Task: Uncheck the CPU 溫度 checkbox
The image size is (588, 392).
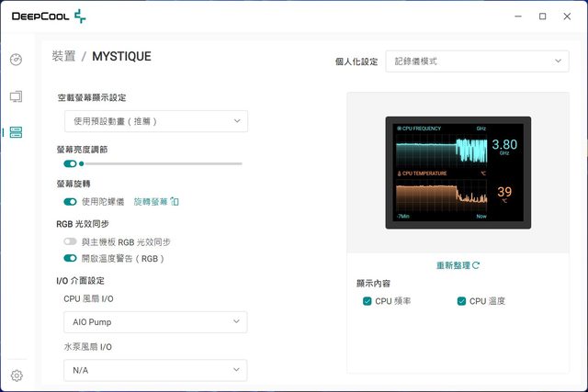Action: coord(461,301)
